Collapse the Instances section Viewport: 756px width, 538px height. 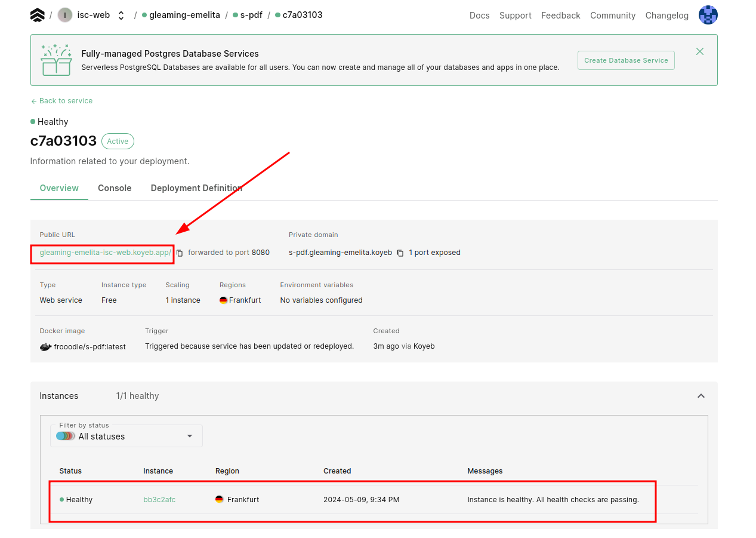pos(701,396)
